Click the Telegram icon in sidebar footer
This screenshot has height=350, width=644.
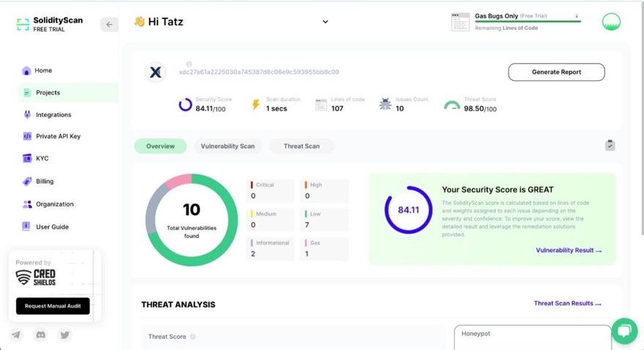[16, 335]
